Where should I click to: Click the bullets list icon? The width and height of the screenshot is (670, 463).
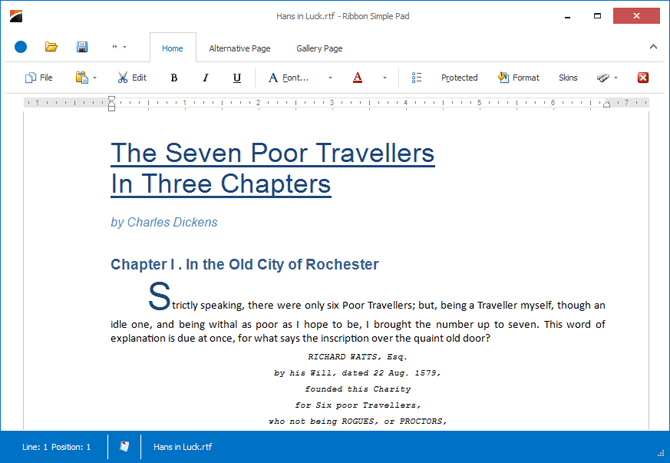coord(417,78)
